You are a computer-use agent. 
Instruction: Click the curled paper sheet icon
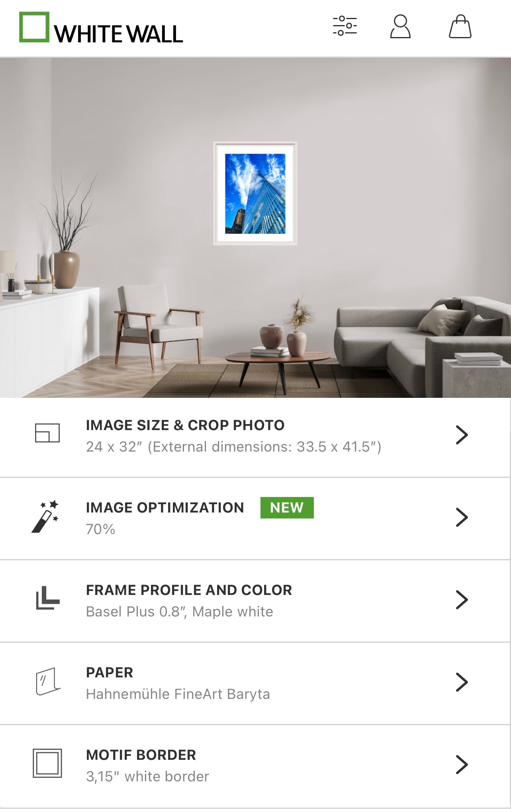point(48,681)
